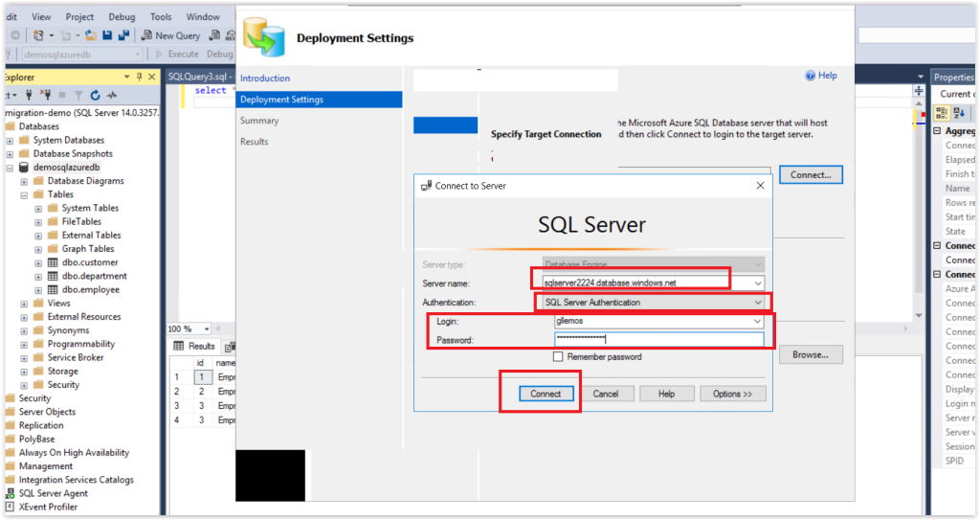Image resolution: width=980 pixels, height=520 pixels.
Task: Switch to the SQLQuery3.sql tab
Action: pyautogui.click(x=200, y=77)
